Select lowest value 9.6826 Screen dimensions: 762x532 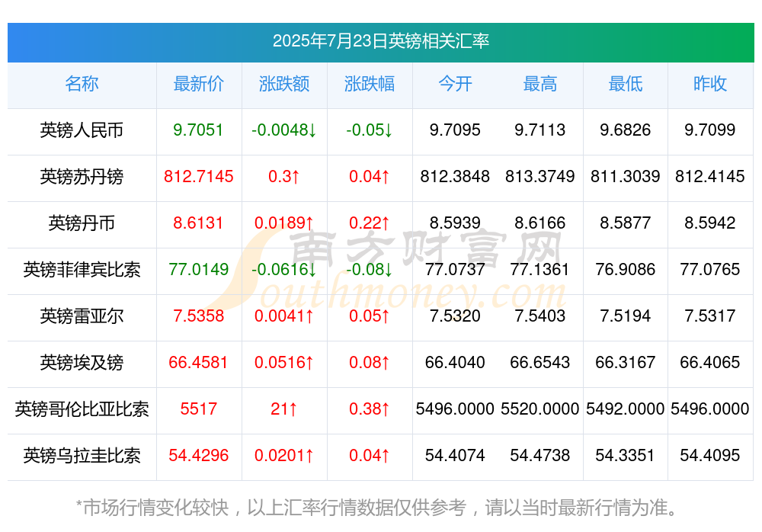[626, 130]
